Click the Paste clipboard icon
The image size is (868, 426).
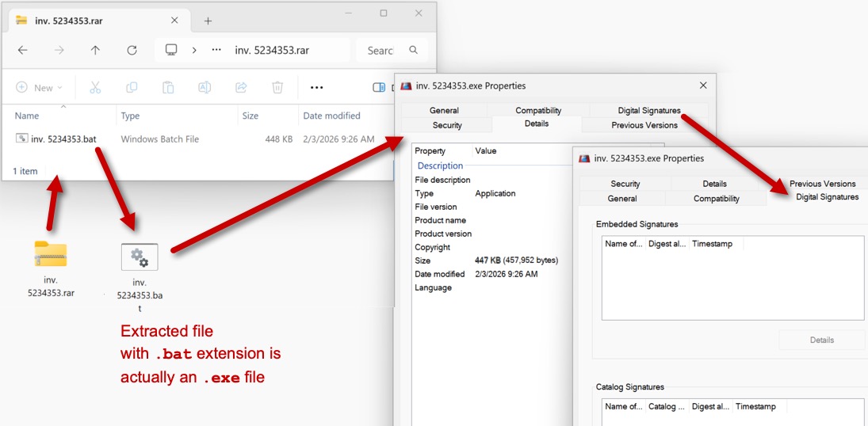[168, 87]
